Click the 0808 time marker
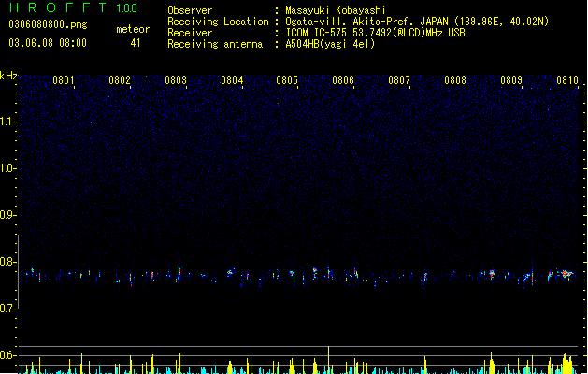This screenshot has height=374, width=588. pyautogui.click(x=455, y=80)
